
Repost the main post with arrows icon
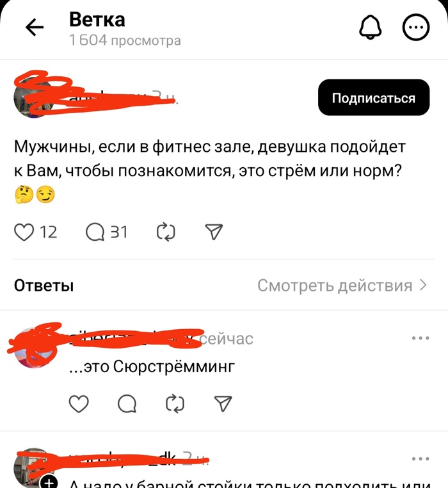point(166,232)
